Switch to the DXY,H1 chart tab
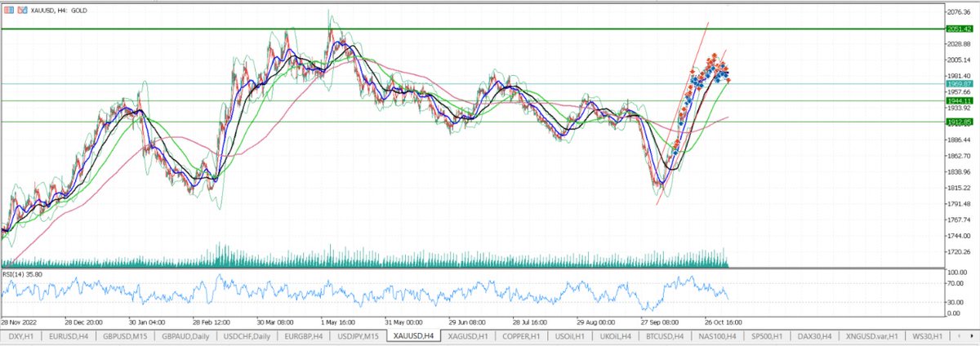Image resolution: width=980 pixels, height=346 pixels. click(21, 336)
